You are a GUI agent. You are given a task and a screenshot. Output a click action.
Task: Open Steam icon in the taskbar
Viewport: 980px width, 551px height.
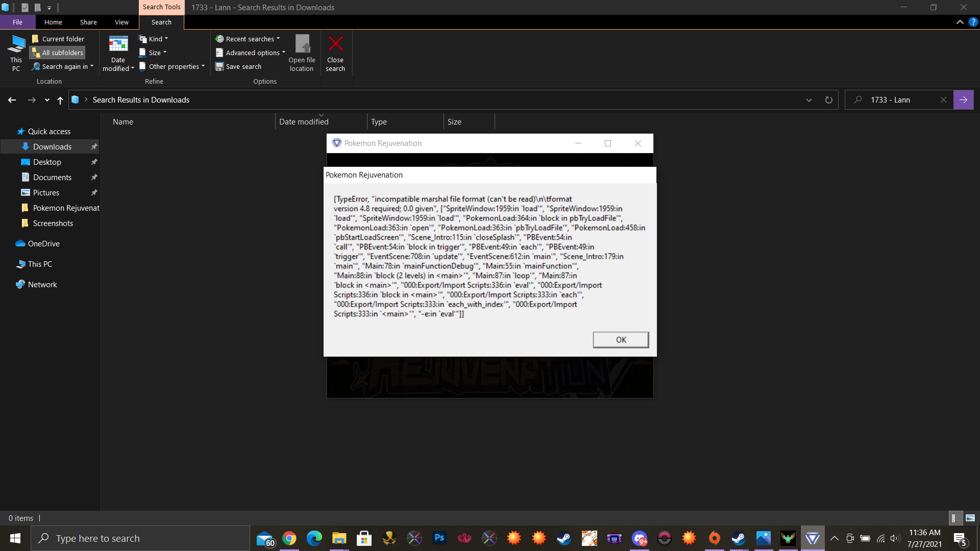(x=564, y=538)
